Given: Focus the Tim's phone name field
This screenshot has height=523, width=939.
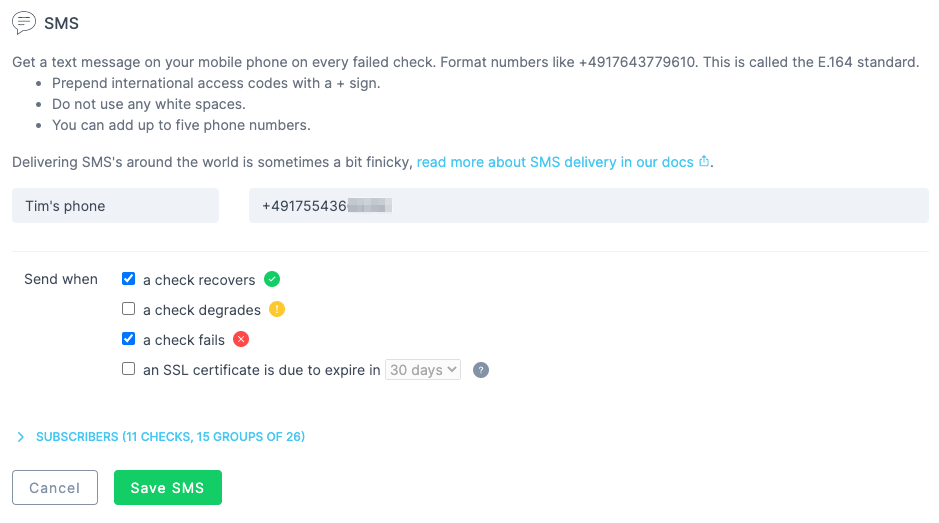Looking at the screenshot, I should pyautogui.click(x=115, y=206).
